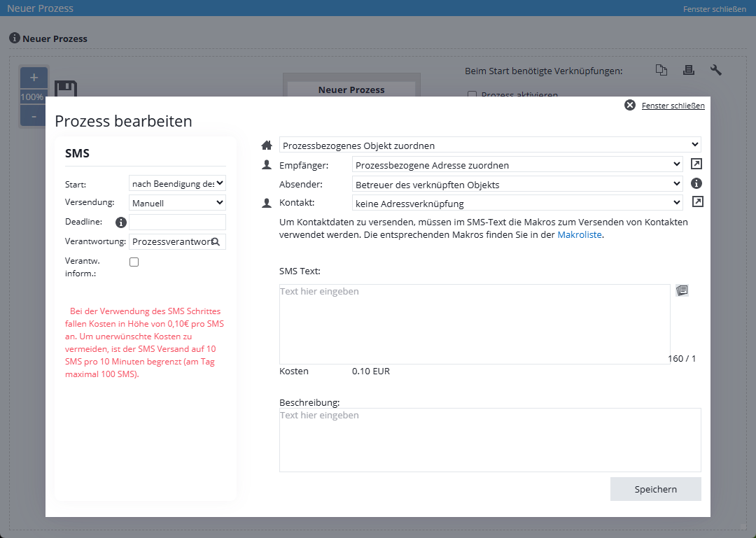The height and width of the screenshot is (538, 756).
Task: Open the Absender dropdown
Action: point(517,184)
